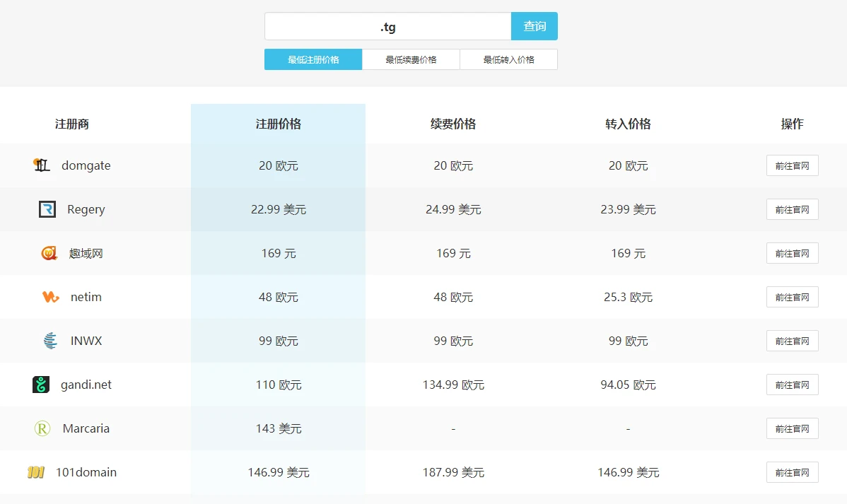The height and width of the screenshot is (504, 847).
Task: Click the domgate registrar logo icon
Action: pos(42,165)
